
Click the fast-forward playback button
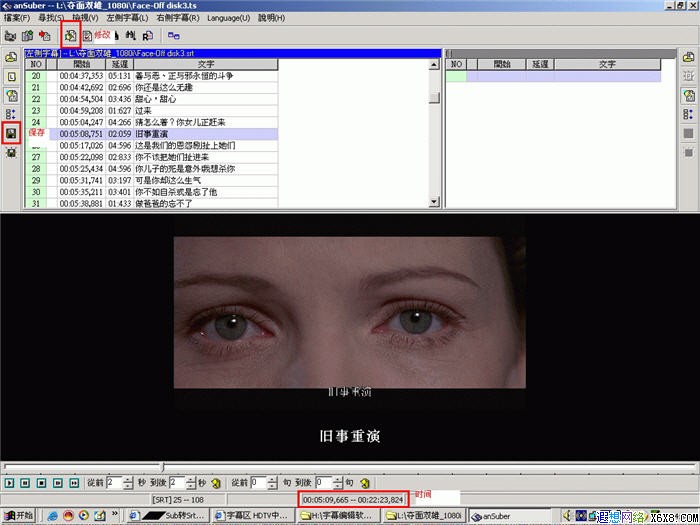pyautogui.click(x=74, y=483)
